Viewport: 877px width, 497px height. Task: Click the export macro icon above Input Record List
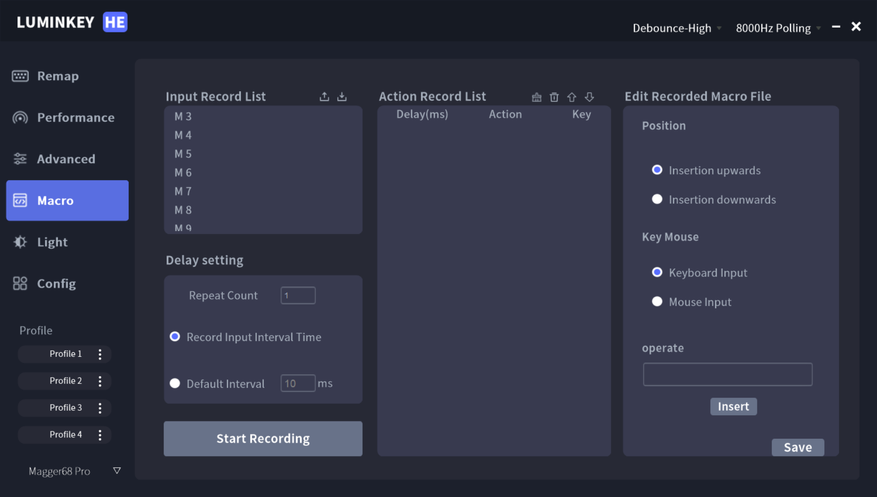324,97
